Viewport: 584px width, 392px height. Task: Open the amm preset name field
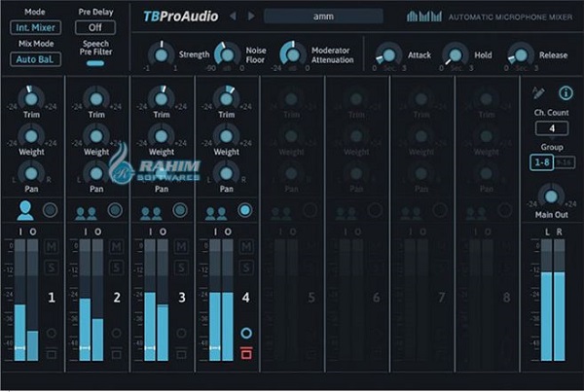[x=323, y=17]
